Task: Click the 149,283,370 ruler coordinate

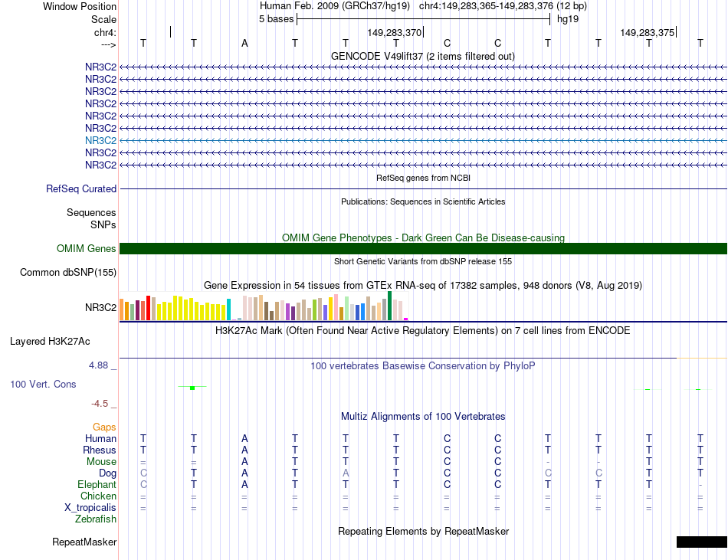Action: coord(394,32)
